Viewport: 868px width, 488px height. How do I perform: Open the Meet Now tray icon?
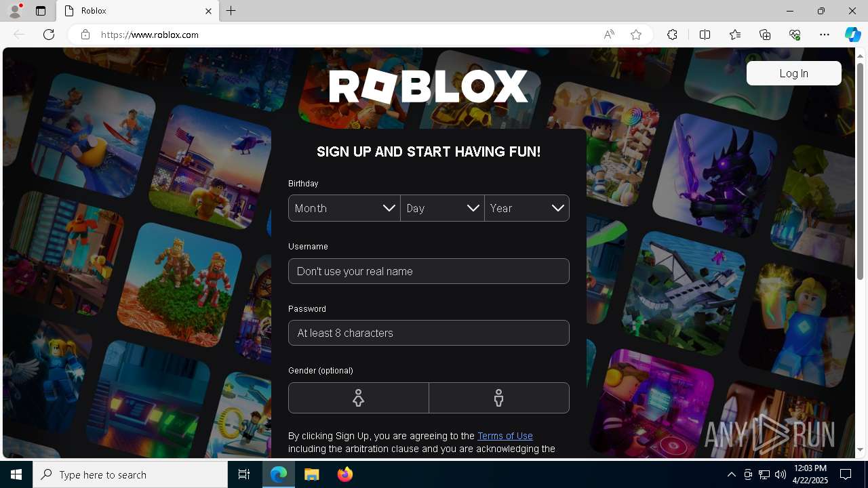pyautogui.click(x=748, y=474)
